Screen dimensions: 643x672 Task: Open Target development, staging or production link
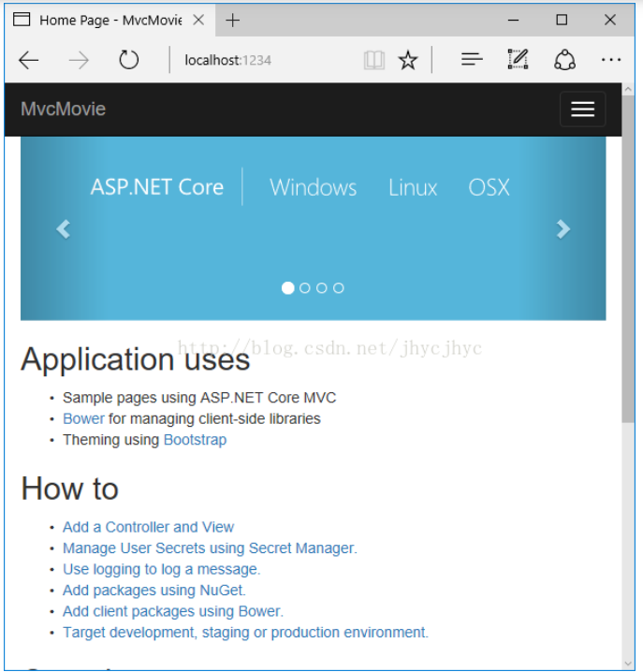tap(245, 633)
